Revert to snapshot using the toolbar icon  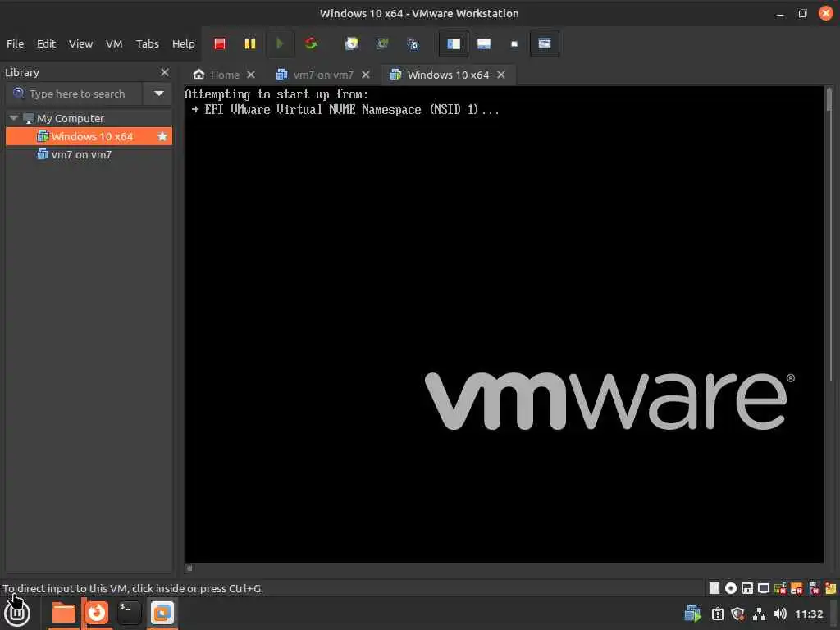coord(382,44)
